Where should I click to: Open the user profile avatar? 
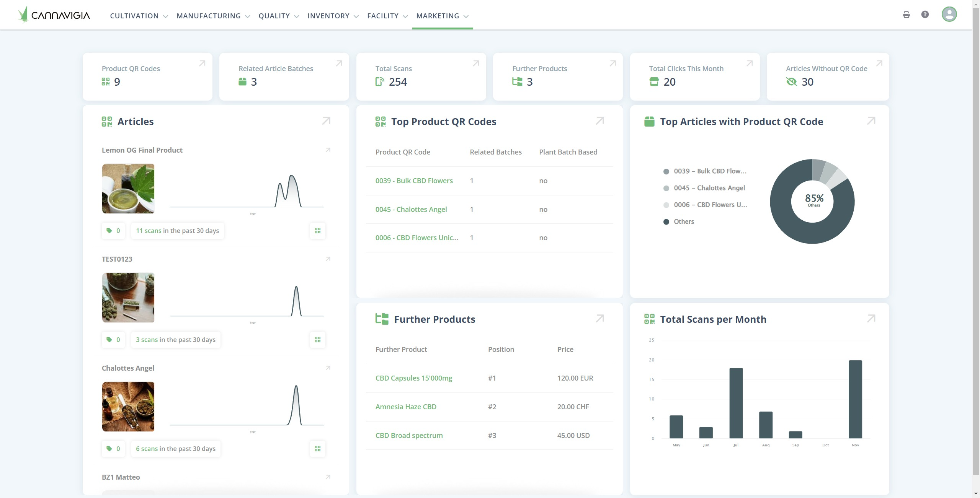point(949,15)
